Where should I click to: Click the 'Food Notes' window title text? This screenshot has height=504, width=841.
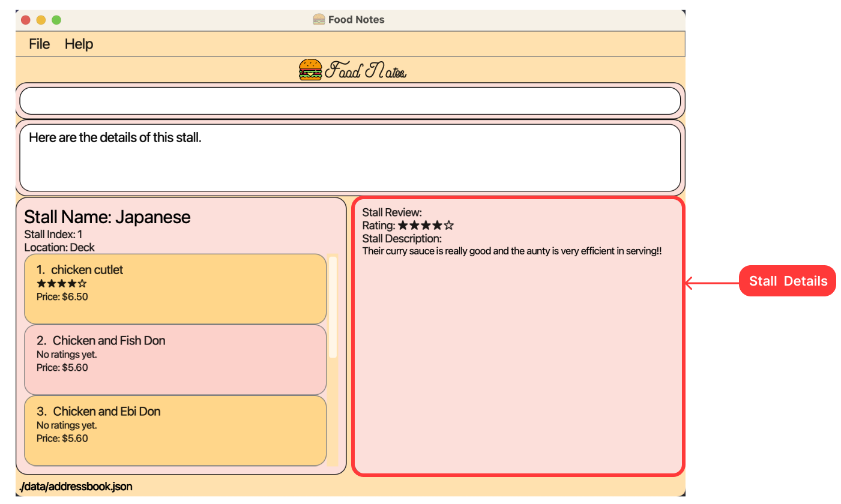tap(357, 19)
